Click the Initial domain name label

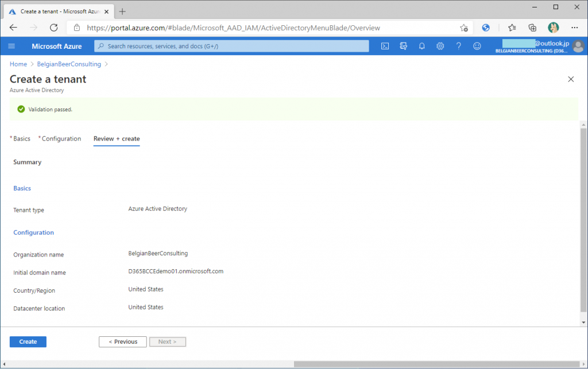click(40, 273)
